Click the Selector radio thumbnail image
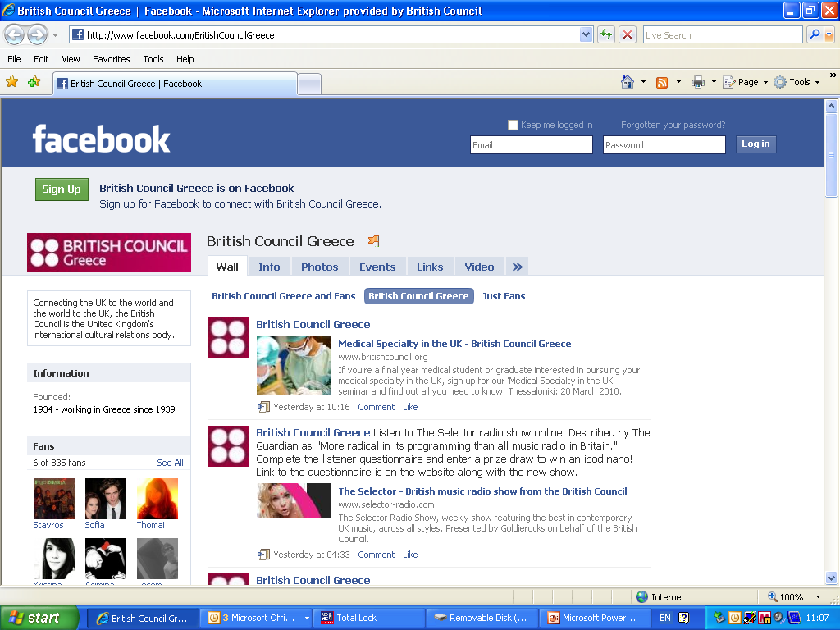The image size is (840, 630). (x=294, y=500)
